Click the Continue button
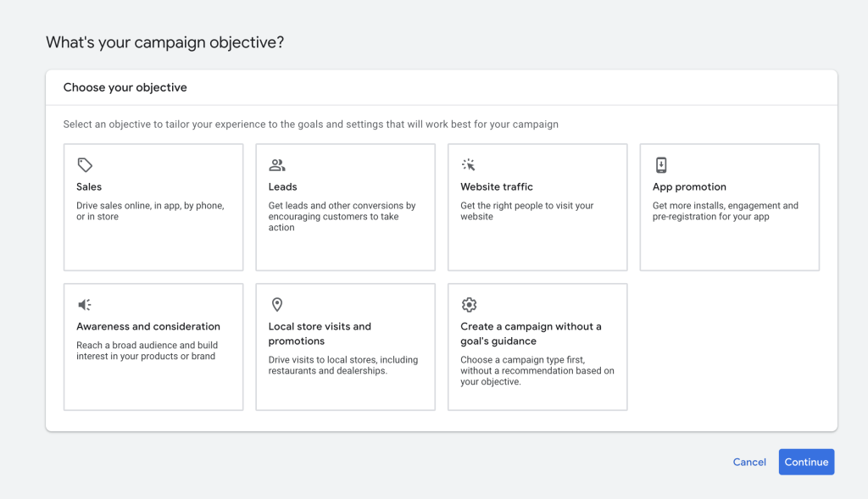 click(x=806, y=462)
